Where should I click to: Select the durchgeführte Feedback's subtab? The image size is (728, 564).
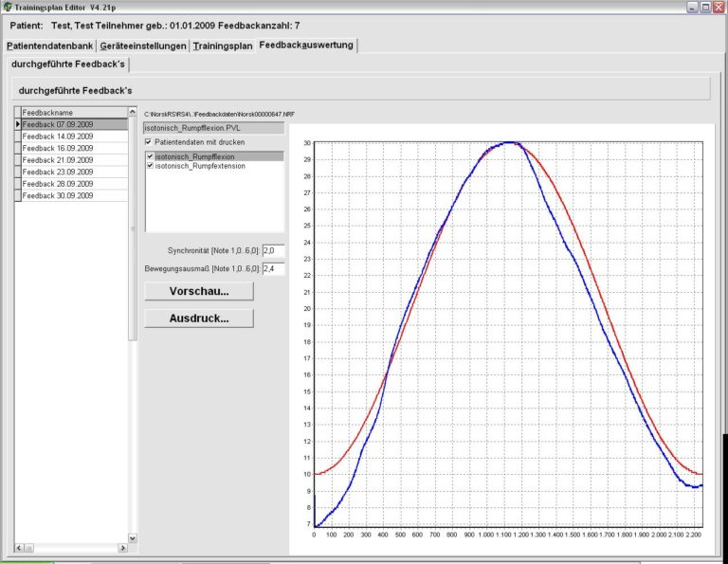67,64
